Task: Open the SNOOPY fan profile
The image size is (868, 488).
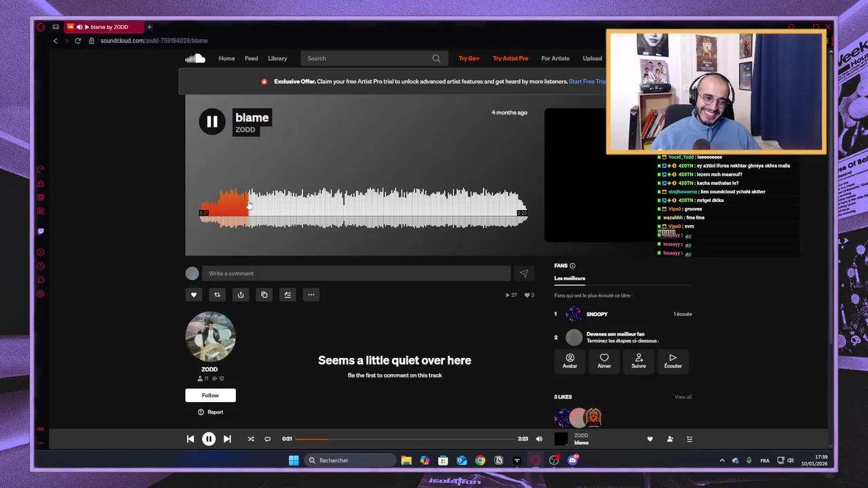Action: (597, 314)
